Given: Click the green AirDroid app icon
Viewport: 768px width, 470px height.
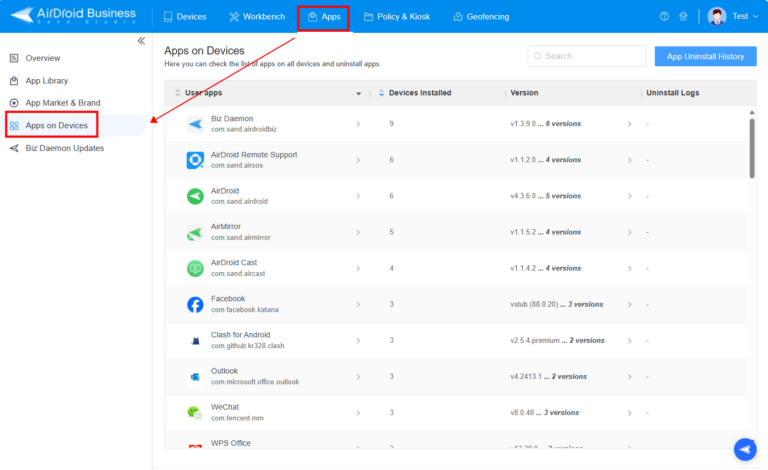Looking at the screenshot, I should point(195,196).
